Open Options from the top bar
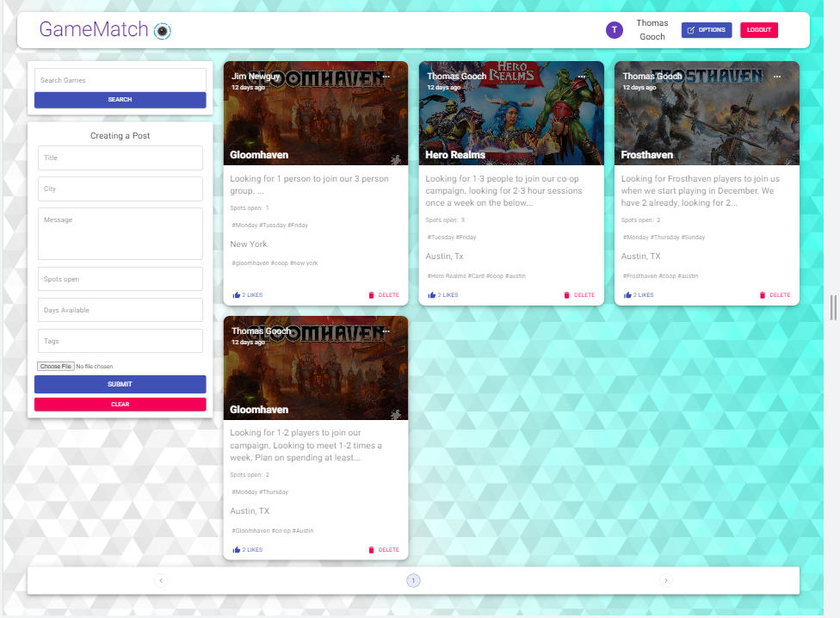Viewport: 840px width, 618px height. click(706, 30)
